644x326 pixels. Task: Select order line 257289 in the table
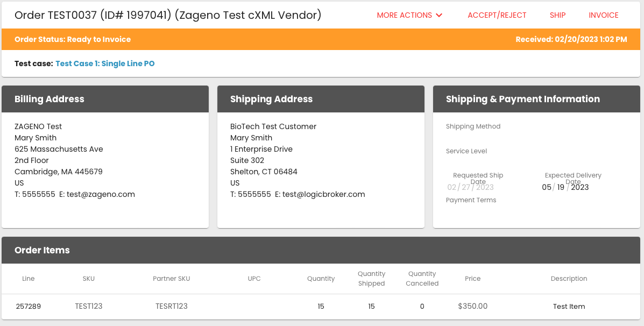[x=29, y=307]
